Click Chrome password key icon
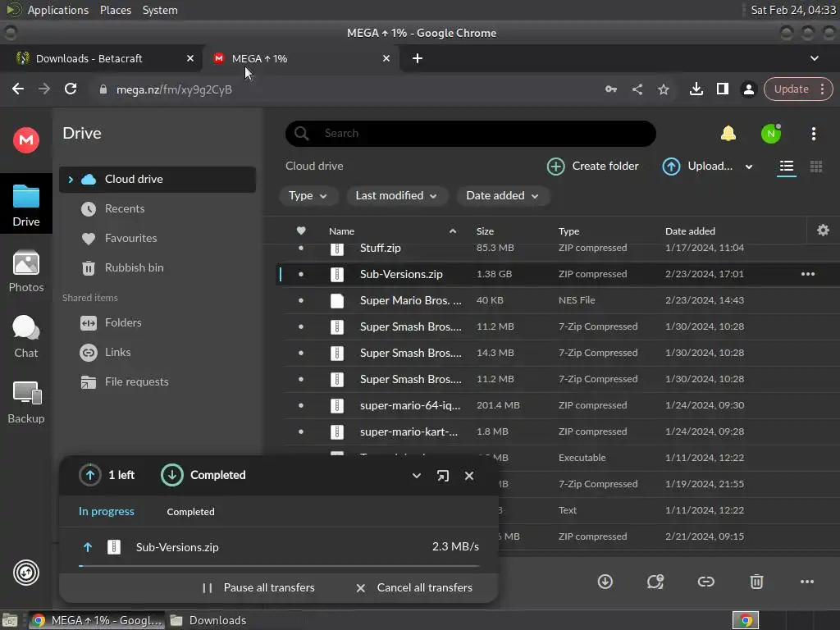This screenshot has height=630, width=840. point(610,89)
